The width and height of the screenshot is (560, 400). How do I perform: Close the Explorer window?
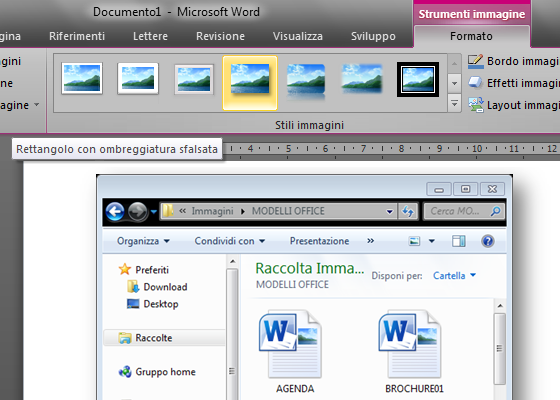pyautogui.click(x=492, y=189)
